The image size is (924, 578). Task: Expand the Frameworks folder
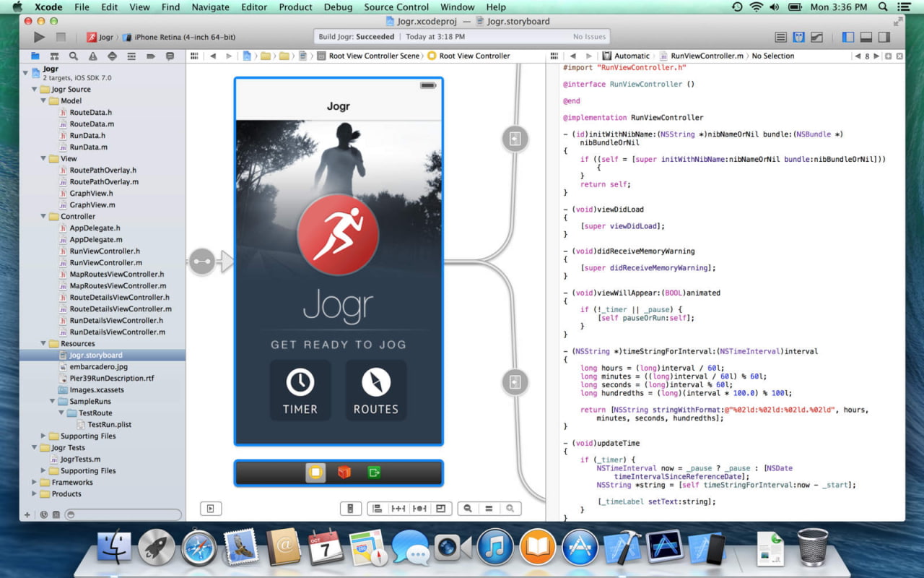click(x=34, y=482)
